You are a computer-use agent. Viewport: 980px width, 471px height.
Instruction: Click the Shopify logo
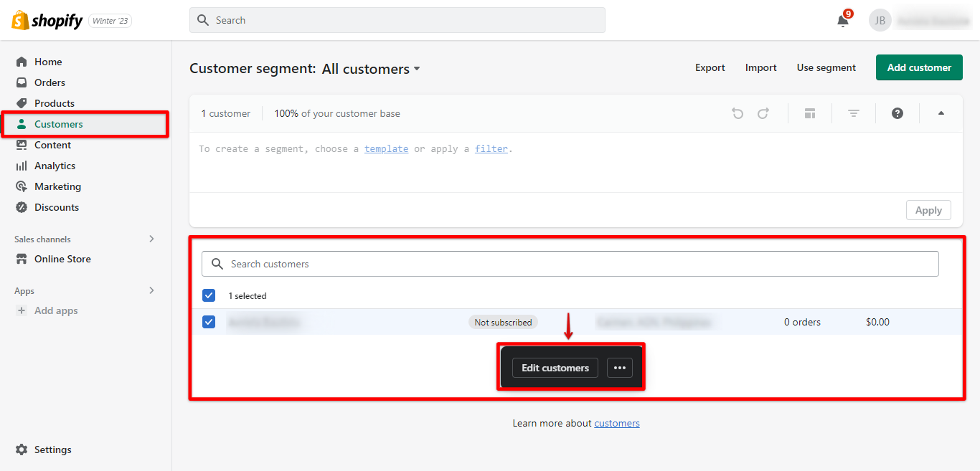click(47, 21)
